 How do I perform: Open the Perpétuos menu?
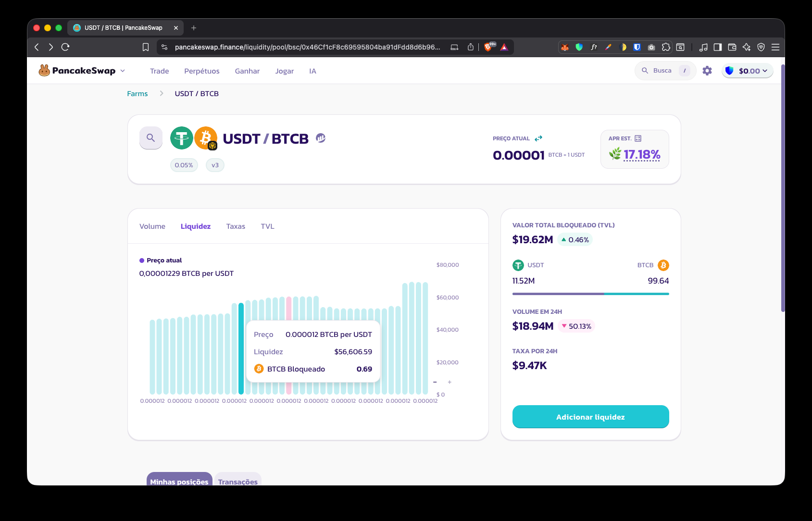202,71
